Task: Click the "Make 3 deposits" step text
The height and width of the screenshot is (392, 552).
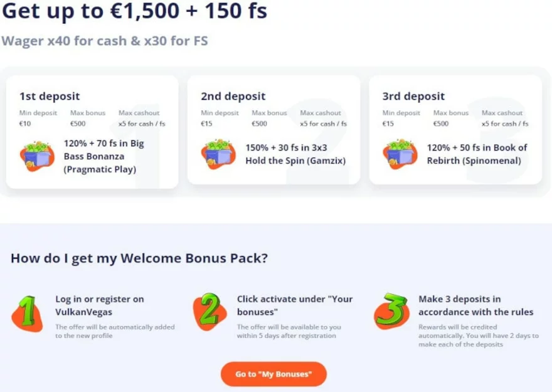Action: [475, 305]
